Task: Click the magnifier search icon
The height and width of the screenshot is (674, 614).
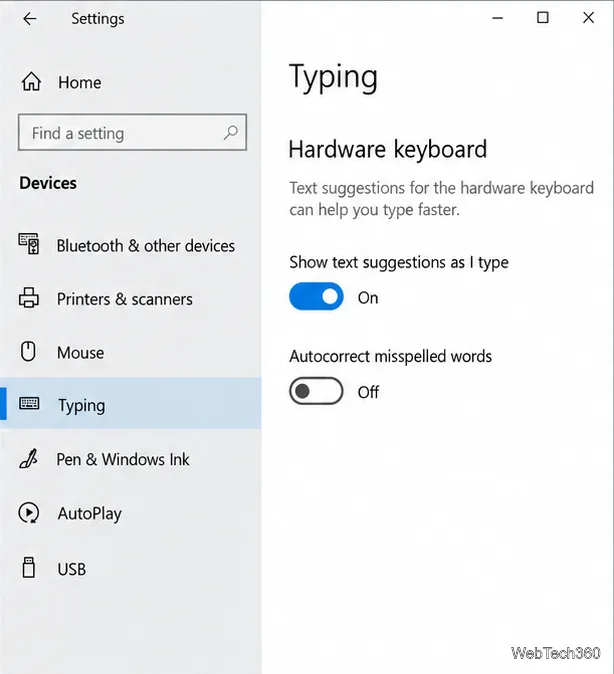Action: pyautogui.click(x=230, y=132)
